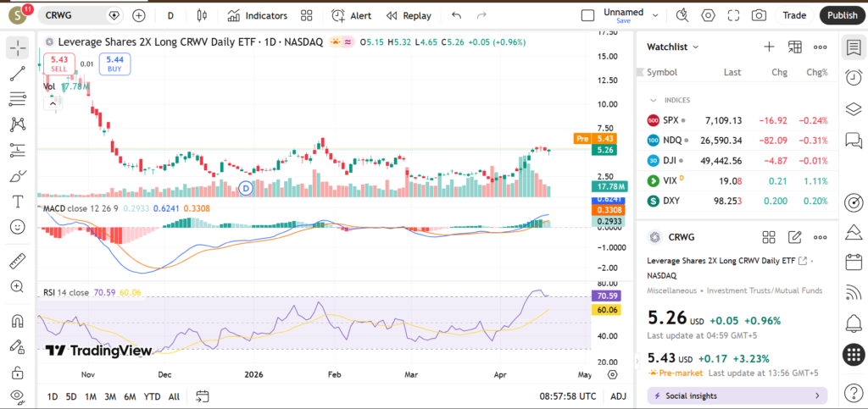Image resolution: width=868 pixels, height=409 pixels.
Task: Hide all drawings with eye icon
Action: (x=17, y=395)
